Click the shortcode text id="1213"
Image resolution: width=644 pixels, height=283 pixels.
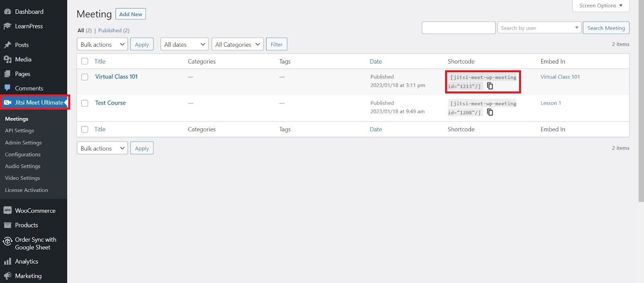[x=464, y=86]
